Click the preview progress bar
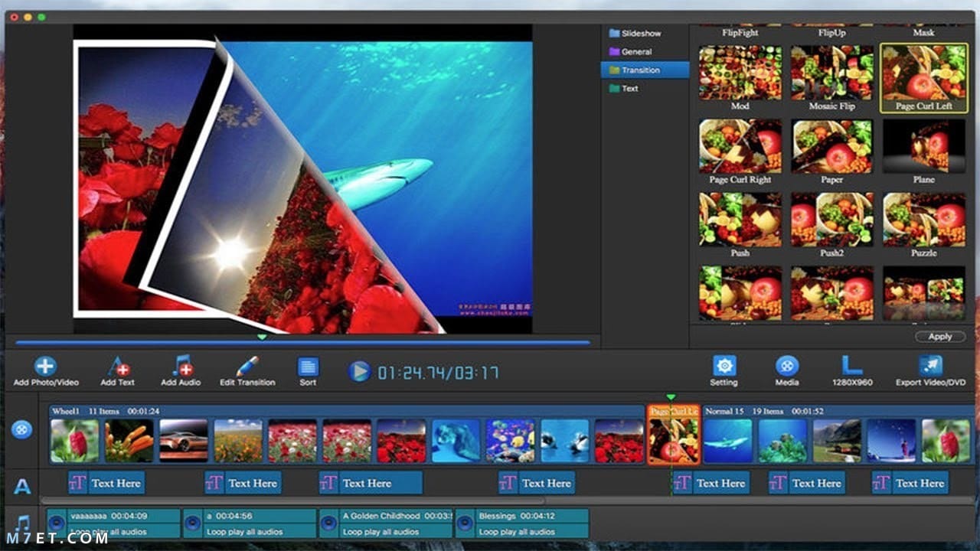The height and width of the screenshot is (551, 980). point(302,342)
